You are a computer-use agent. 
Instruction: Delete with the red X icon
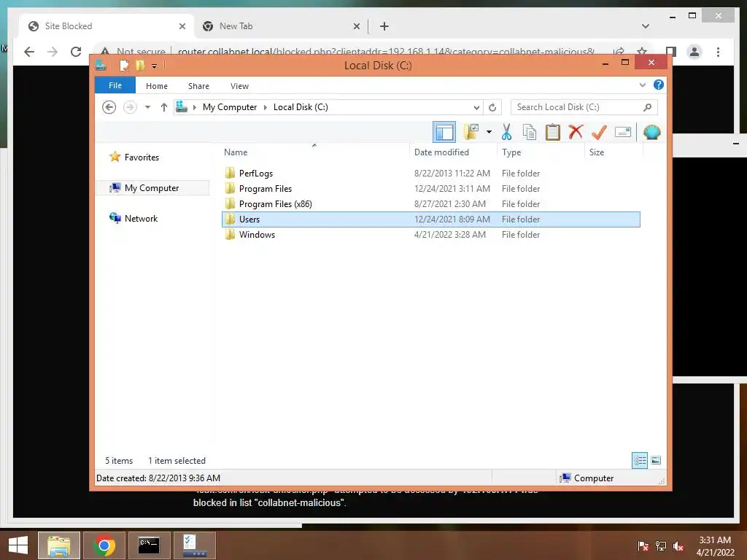click(x=576, y=132)
